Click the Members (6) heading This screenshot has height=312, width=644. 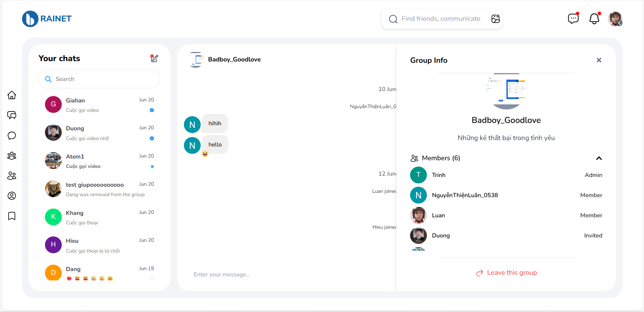pos(441,158)
